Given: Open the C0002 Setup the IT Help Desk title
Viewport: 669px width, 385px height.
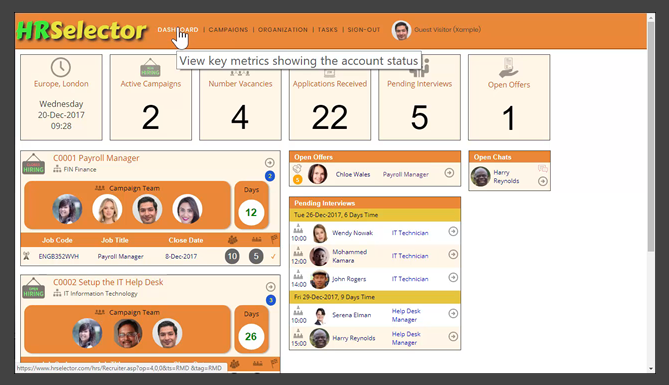Looking at the screenshot, I should pyautogui.click(x=108, y=282).
